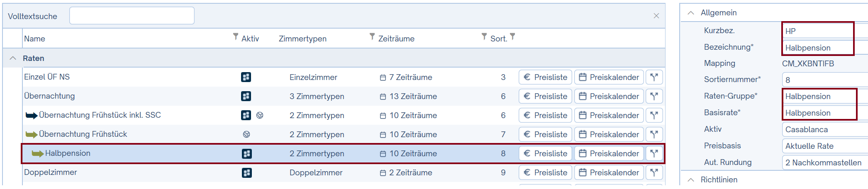868x189 pixels.
Task: Click the calendar icon beside 13 Zeiträume
Action: tap(383, 97)
